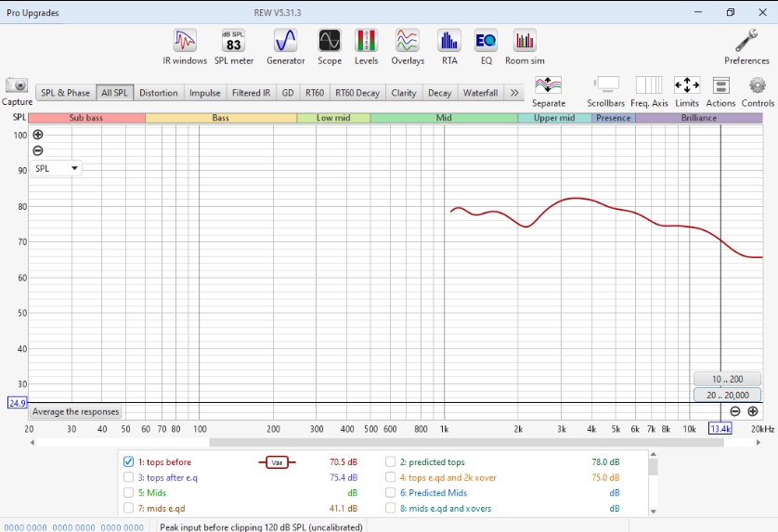This screenshot has height=532, width=778.
Task: Open the Var smoothing selector
Action: (277, 462)
